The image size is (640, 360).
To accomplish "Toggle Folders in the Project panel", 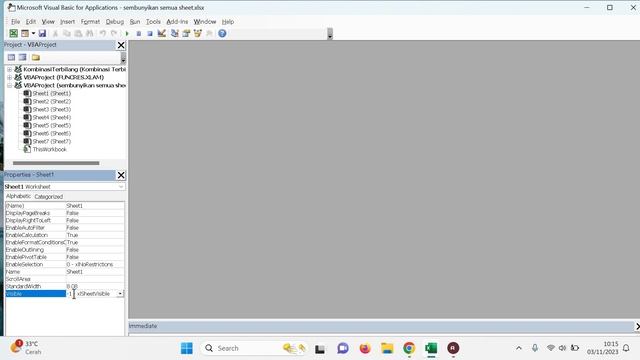I will 36,58.
